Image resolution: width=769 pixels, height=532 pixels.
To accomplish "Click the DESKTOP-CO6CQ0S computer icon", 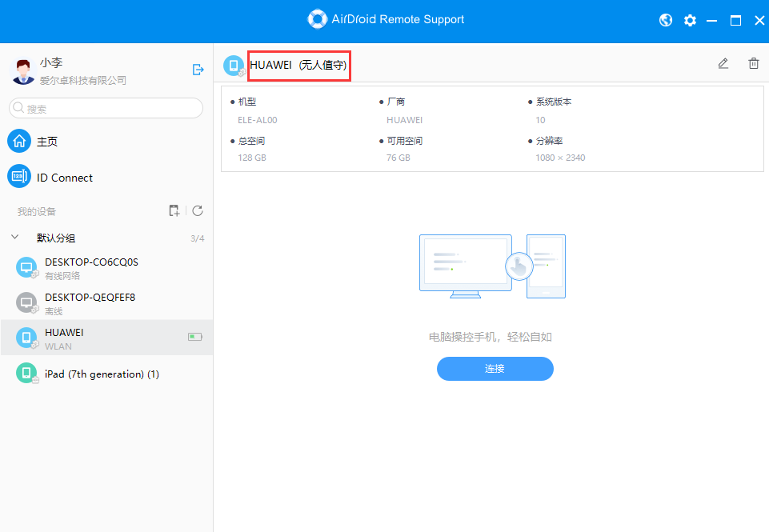I will click(26, 268).
